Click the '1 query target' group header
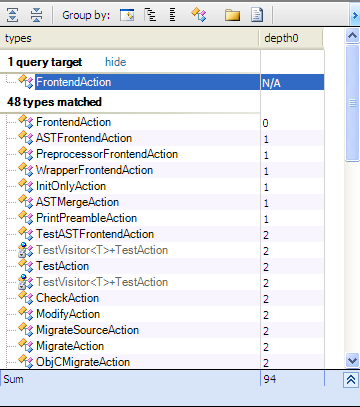The width and height of the screenshot is (360, 407). click(45, 62)
